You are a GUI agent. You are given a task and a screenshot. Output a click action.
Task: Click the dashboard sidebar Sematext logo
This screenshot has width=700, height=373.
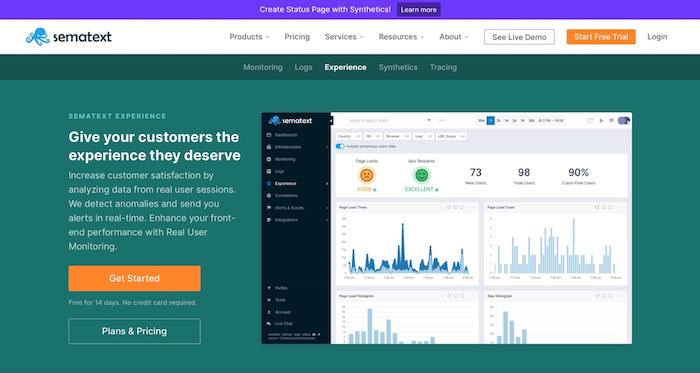(290, 120)
